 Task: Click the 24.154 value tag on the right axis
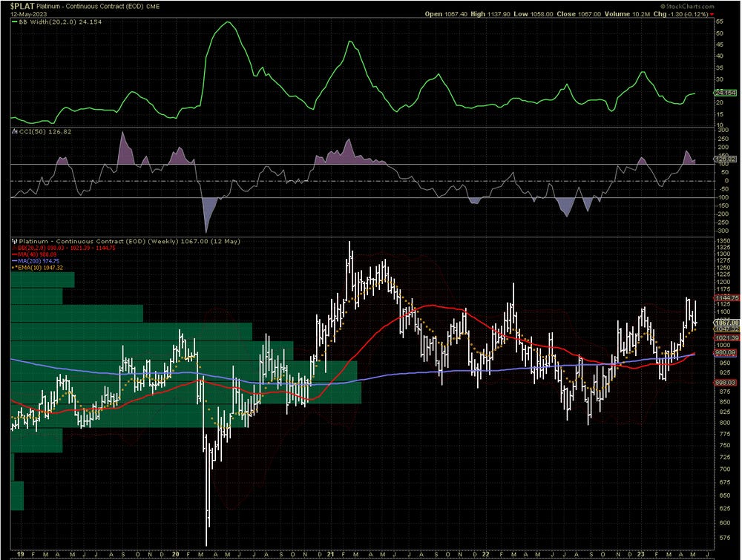point(726,93)
